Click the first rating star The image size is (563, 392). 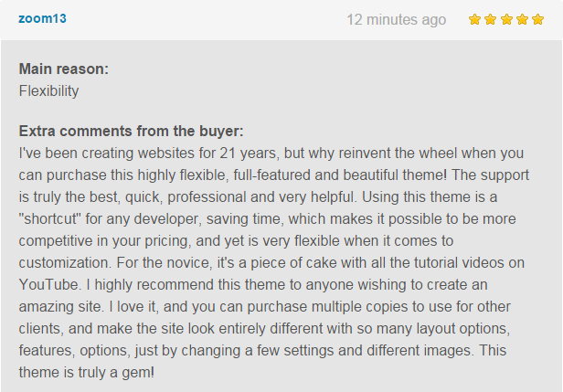click(x=475, y=19)
